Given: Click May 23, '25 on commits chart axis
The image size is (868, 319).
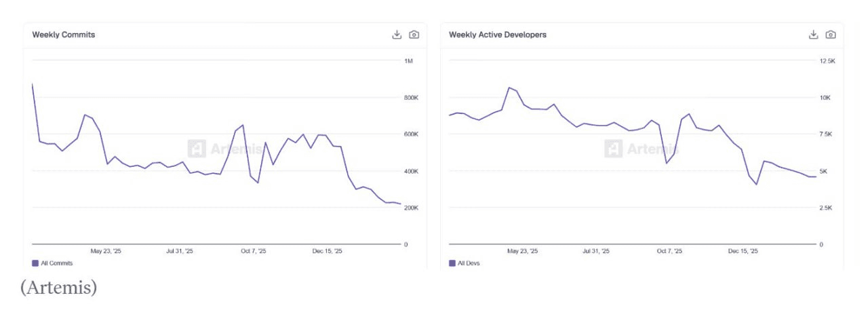Looking at the screenshot, I should tap(106, 251).
